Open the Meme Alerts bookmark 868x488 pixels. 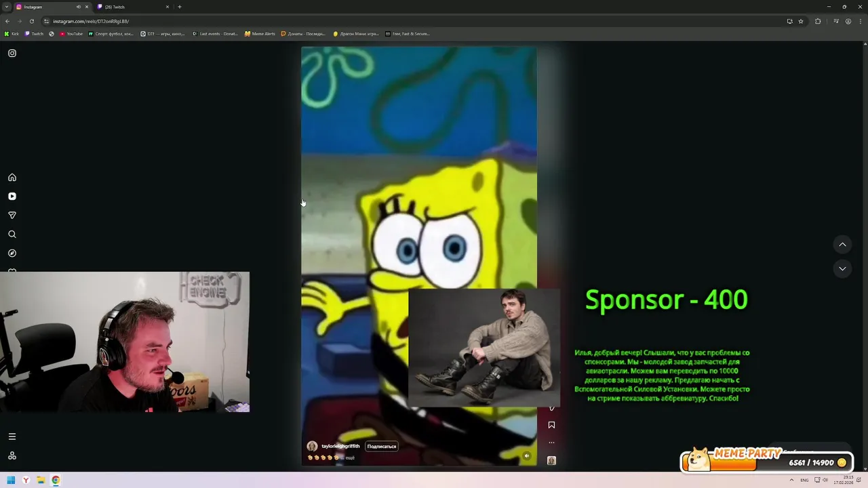pyautogui.click(x=260, y=34)
